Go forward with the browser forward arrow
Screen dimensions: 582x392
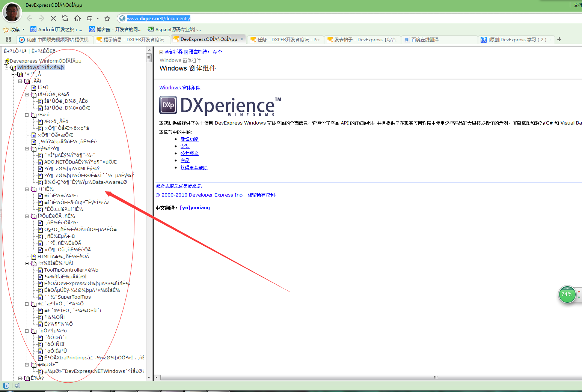click(x=41, y=18)
